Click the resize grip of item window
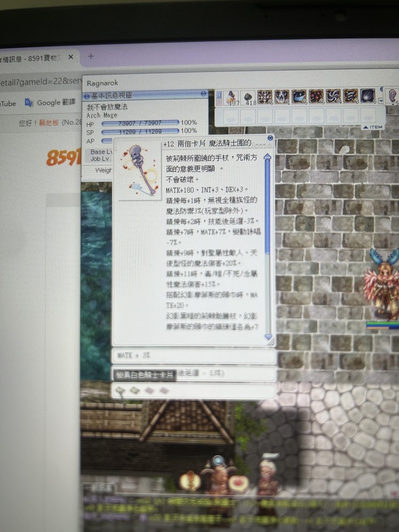The height and width of the screenshot is (532, 399). tap(271, 342)
